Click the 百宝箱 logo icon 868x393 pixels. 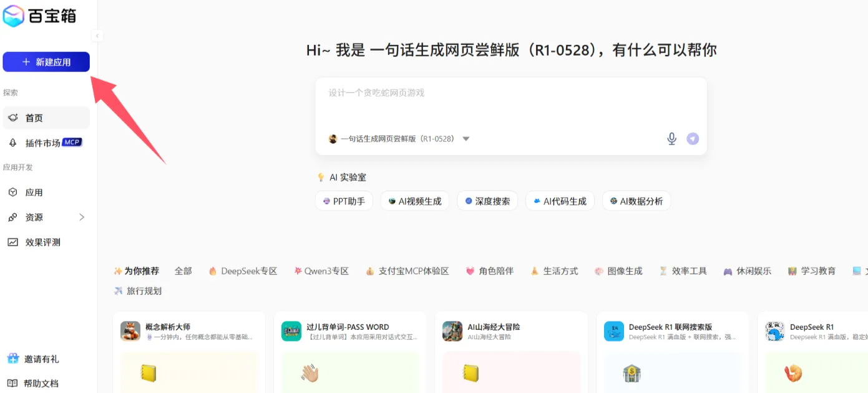13,16
